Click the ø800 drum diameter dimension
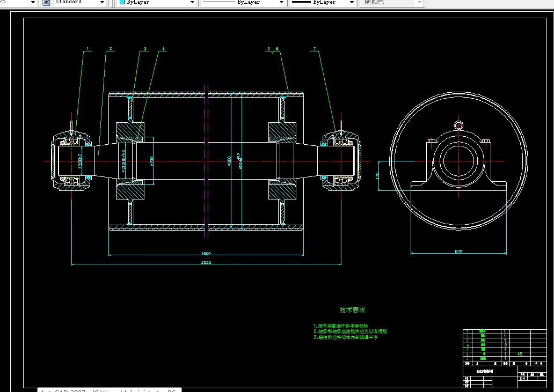The image size is (554, 392). point(229,161)
